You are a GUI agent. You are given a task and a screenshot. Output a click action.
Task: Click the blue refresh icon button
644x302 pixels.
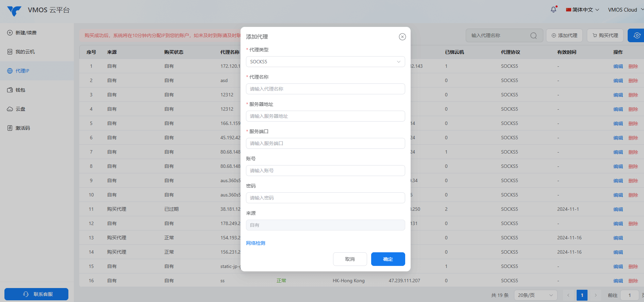tap(636, 35)
